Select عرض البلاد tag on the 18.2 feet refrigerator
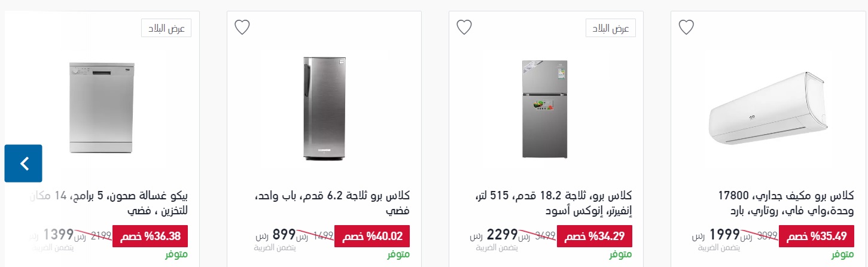Screen dimensions: 868x267 pyautogui.click(x=611, y=28)
